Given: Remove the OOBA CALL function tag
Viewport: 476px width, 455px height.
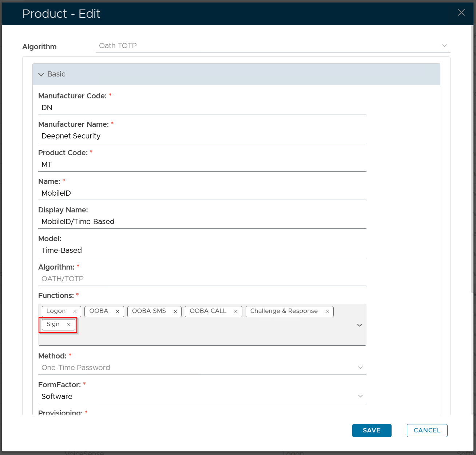Looking at the screenshot, I should (236, 311).
